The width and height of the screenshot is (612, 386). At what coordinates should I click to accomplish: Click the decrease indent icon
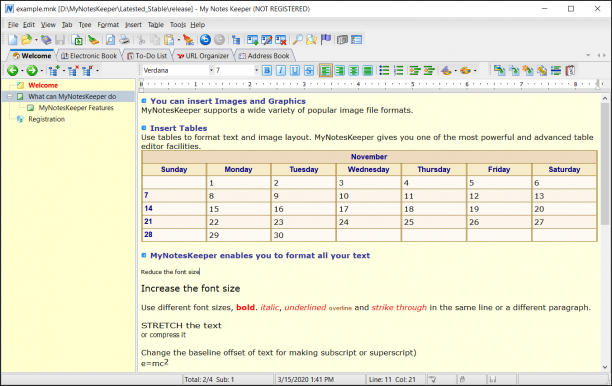tap(415, 71)
